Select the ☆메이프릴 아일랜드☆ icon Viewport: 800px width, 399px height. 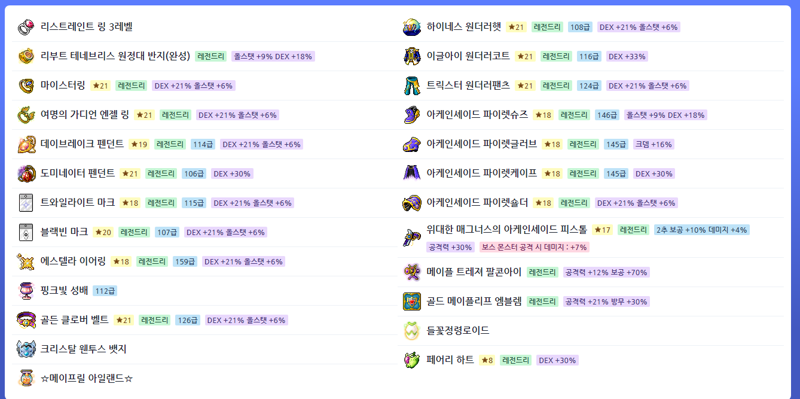25,379
